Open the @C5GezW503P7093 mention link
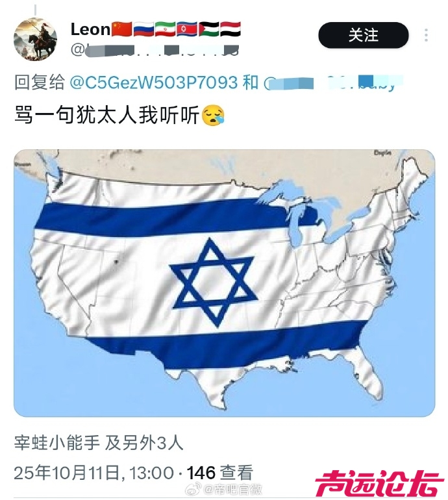Image resolution: width=448 pixels, height=500 pixels. pyautogui.click(x=153, y=82)
